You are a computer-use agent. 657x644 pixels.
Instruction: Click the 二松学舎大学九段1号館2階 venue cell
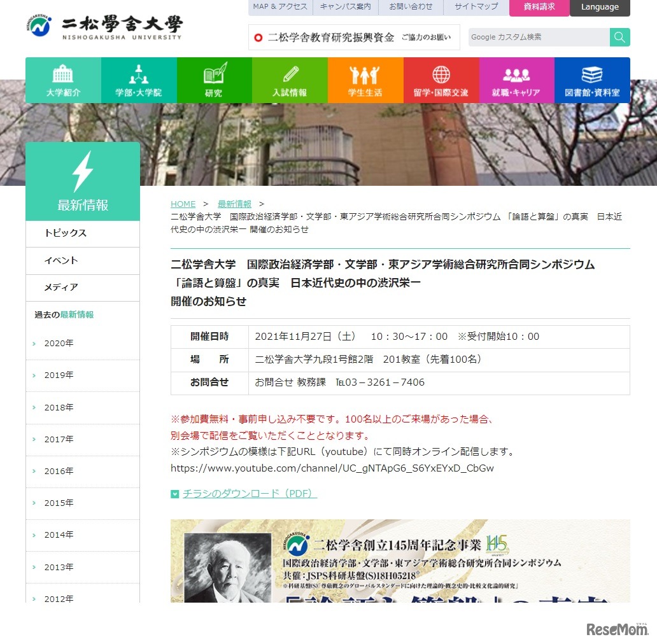click(439, 360)
